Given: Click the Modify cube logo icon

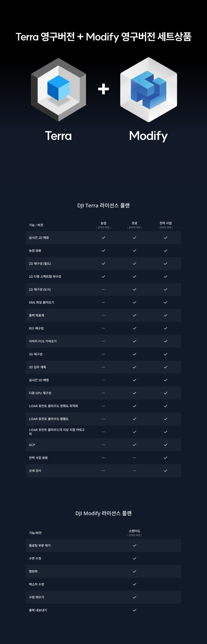Looking at the screenshot, I should [149, 89].
